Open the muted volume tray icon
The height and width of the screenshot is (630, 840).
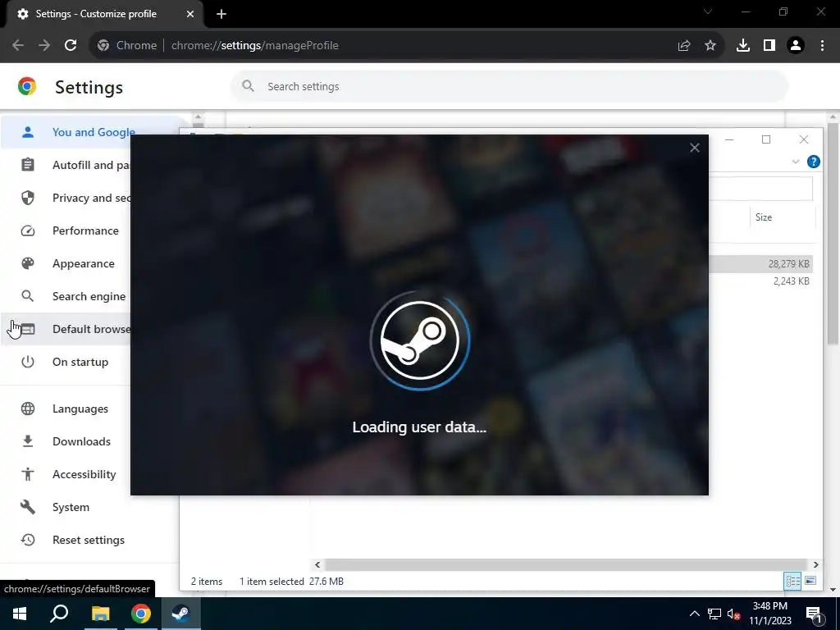733,614
